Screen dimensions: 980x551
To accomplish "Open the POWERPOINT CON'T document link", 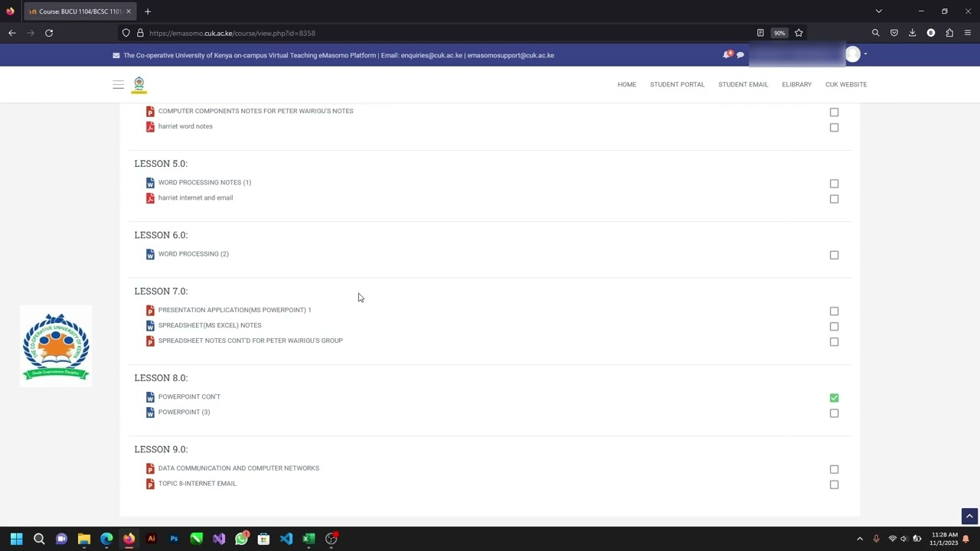I will (189, 396).
